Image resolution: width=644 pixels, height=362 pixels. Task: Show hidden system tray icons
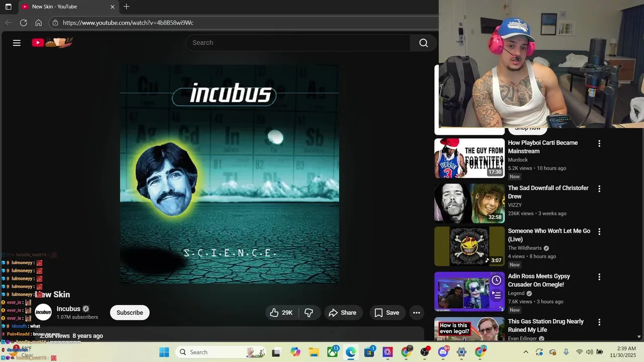tap(527, 352)
